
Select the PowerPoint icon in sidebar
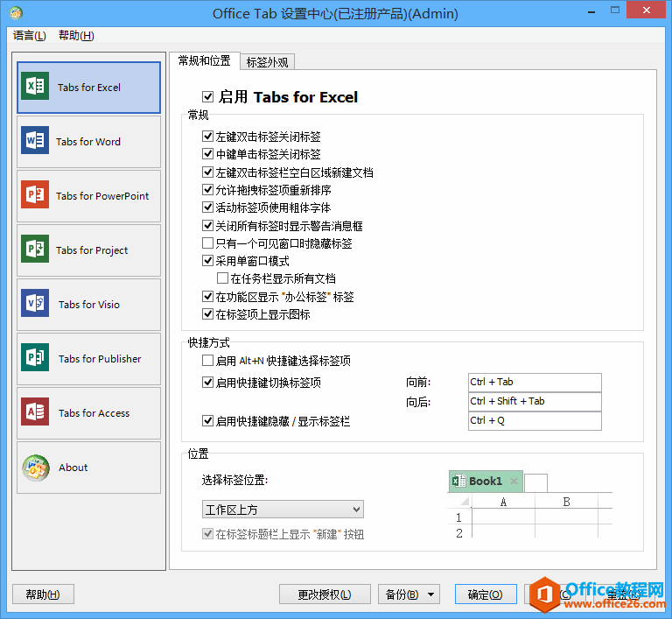pos(35,194)
